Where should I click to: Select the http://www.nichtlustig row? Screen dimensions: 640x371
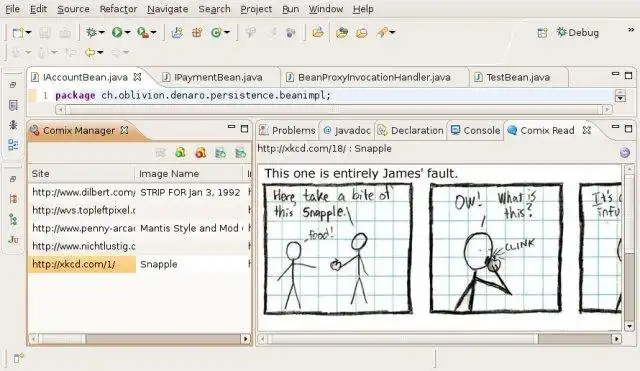(x=140, y=246)
